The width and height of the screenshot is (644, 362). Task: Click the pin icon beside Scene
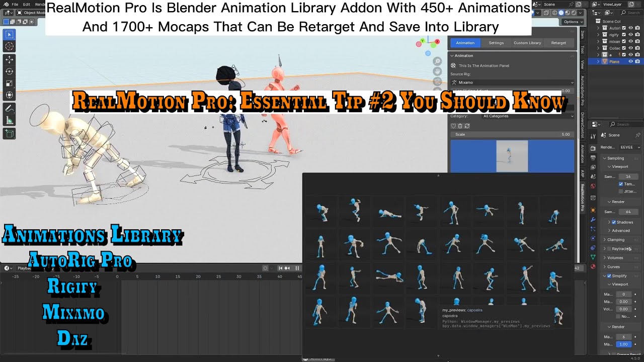click(638, 135)
